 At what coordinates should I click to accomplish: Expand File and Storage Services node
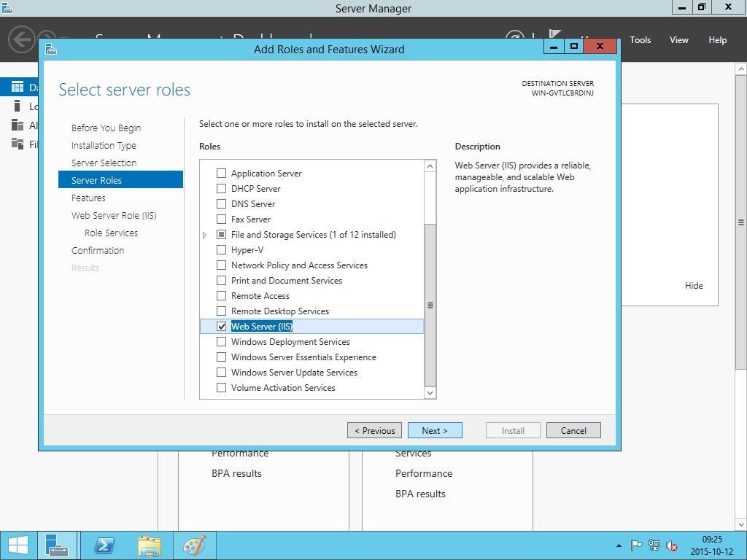pos(204,235)
